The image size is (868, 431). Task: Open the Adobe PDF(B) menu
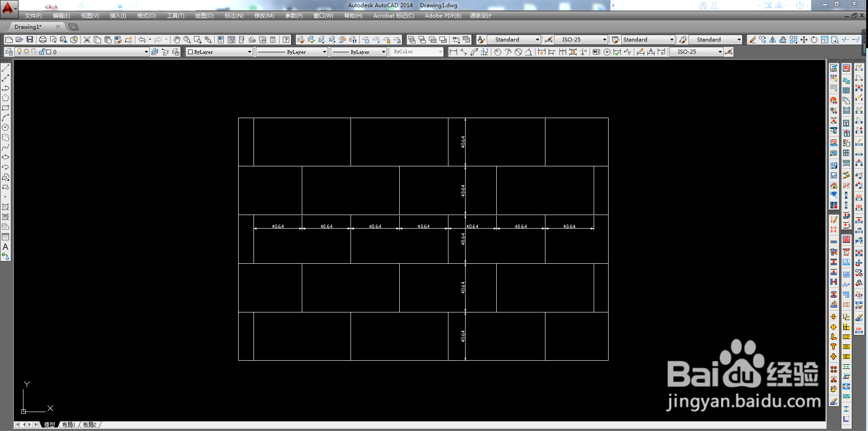tap(443, 16)
